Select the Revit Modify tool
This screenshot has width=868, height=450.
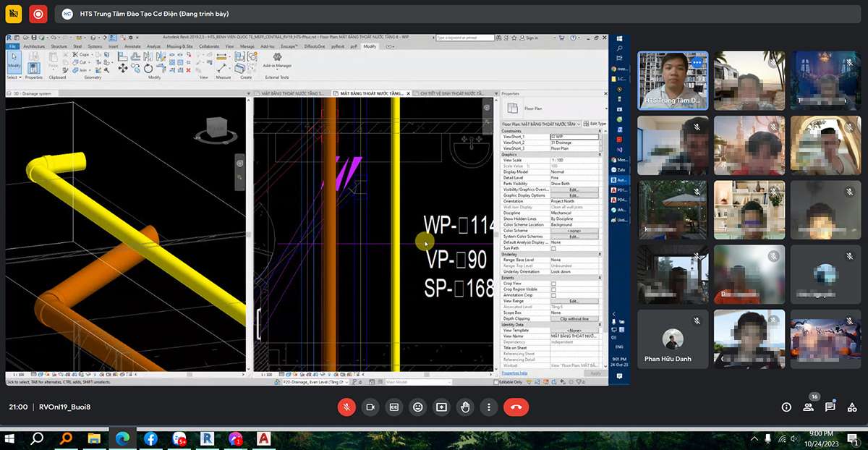coord(14,62)
